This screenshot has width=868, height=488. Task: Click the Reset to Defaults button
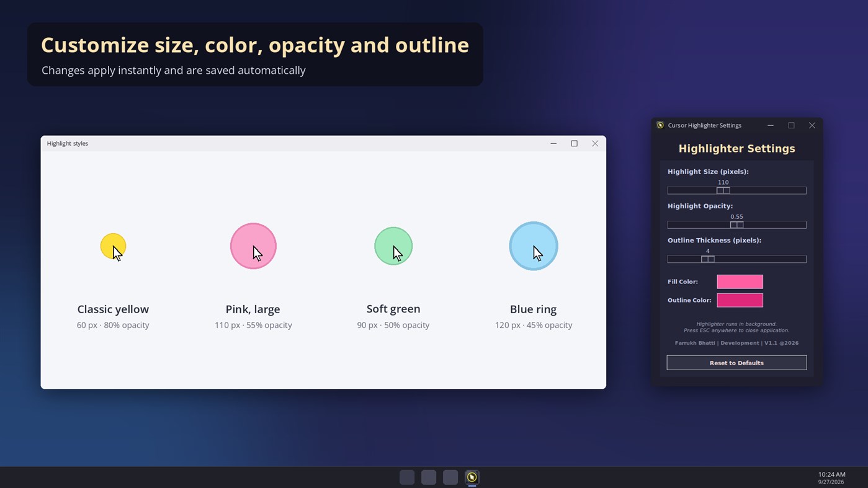click(736, 363)
